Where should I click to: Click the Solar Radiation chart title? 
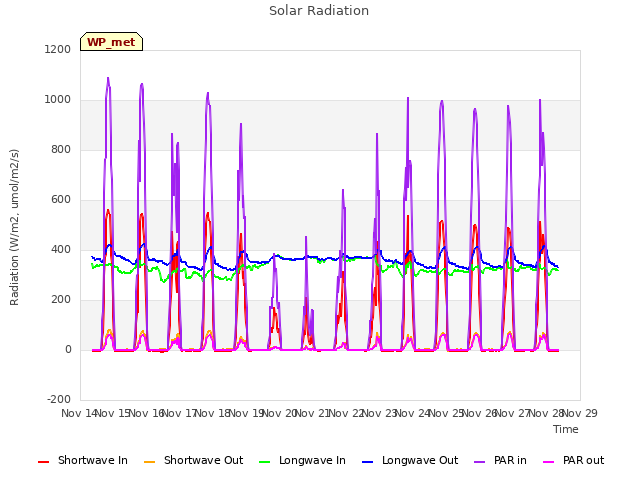(319, 11)
